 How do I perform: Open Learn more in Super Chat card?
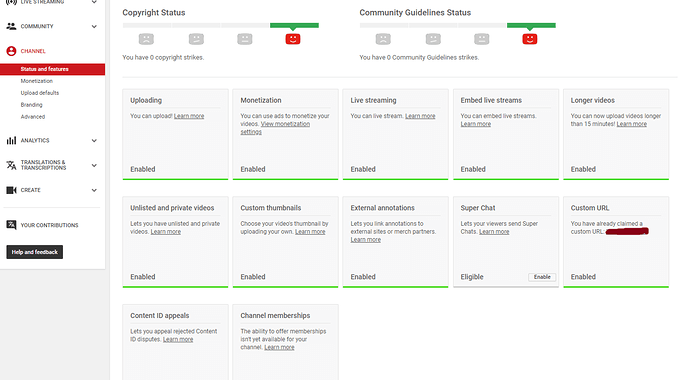494,232
